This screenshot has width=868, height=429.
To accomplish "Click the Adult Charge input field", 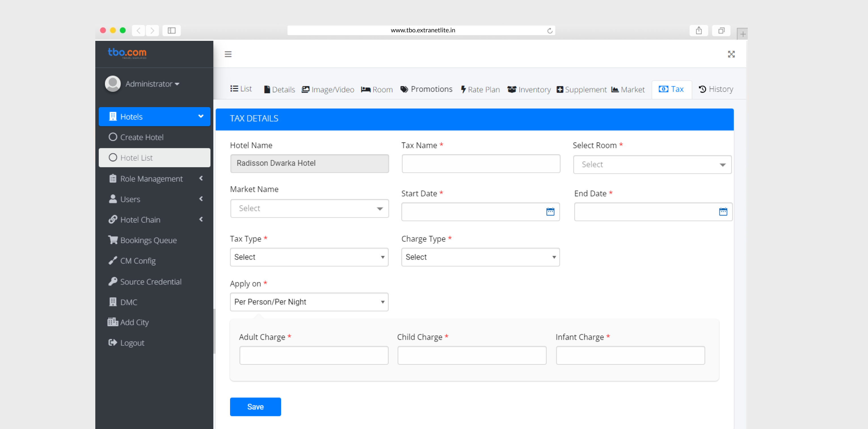I will [x=314, y=355].
